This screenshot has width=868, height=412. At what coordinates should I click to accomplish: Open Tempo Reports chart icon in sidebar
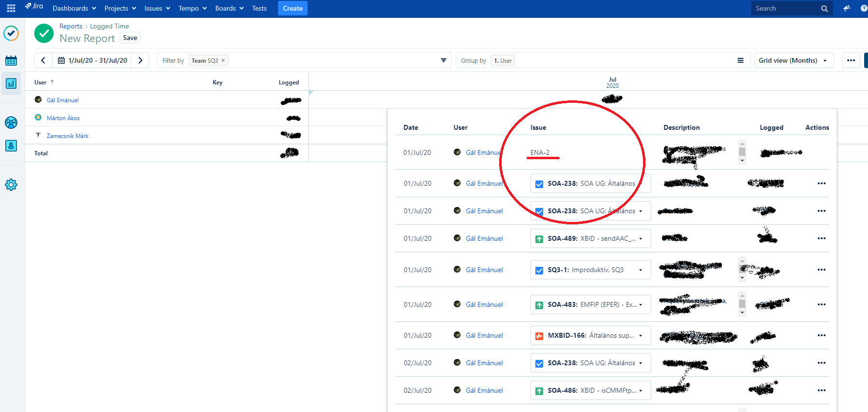tap(11, 83)
